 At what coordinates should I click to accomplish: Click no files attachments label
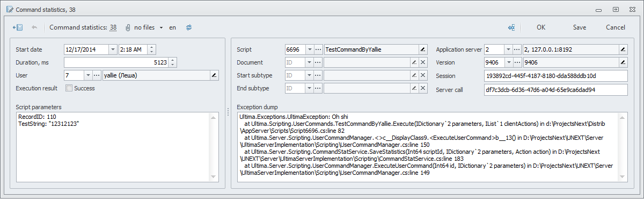pos(144,27)
